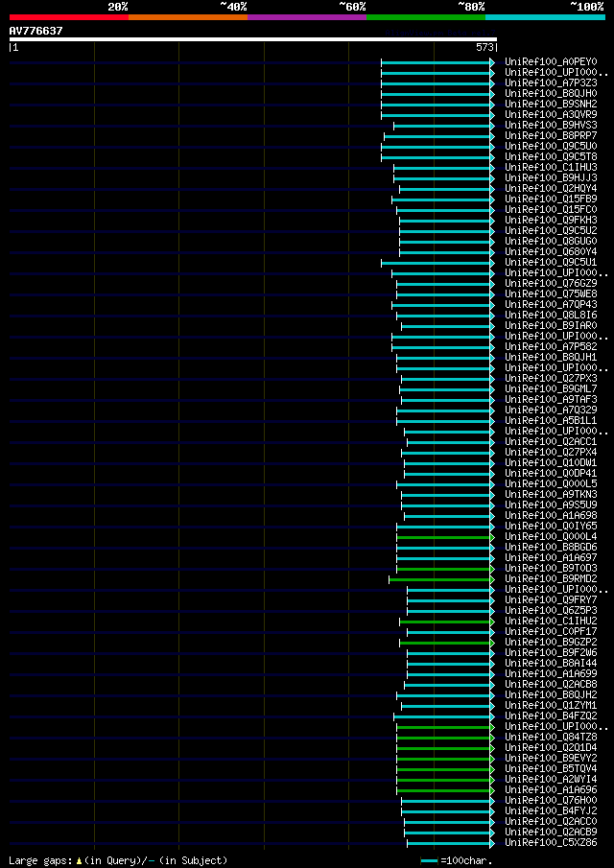This screenshot has width=614, height=868.
Task: Select the UniRef100_Q8GUG0 label
Action: [x=551, y=242]
